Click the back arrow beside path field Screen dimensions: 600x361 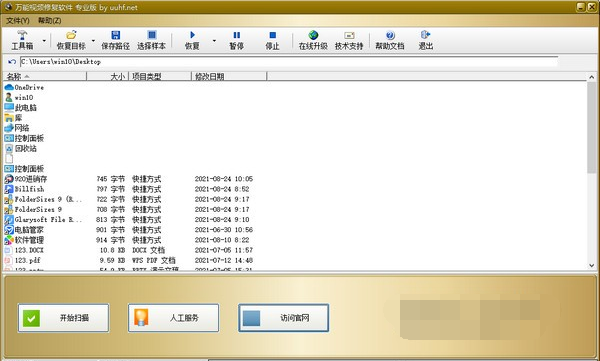(x=11, y=62)
